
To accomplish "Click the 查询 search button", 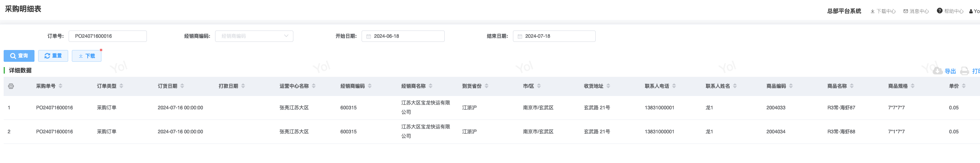I will [x=19, y=56].
